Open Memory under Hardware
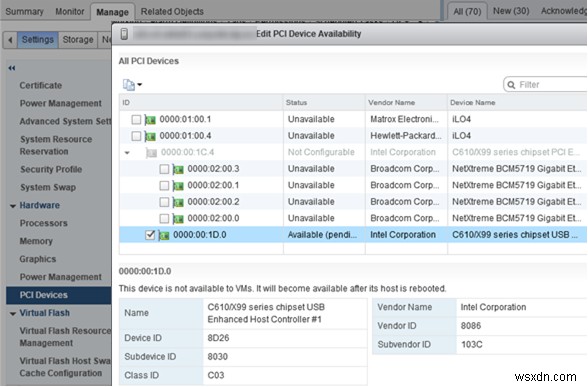The height and width of the screenshot is (387, 588). (36, 242)
